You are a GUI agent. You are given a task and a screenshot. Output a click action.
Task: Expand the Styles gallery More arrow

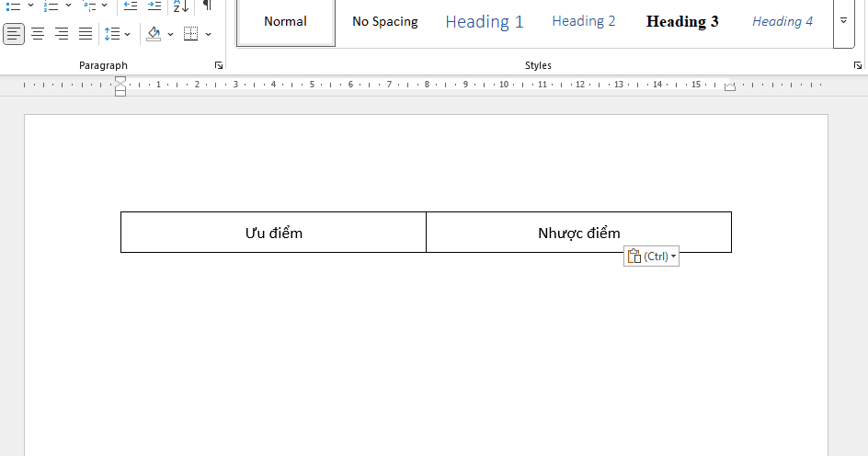pyautogui.click(x=843, y=21)
